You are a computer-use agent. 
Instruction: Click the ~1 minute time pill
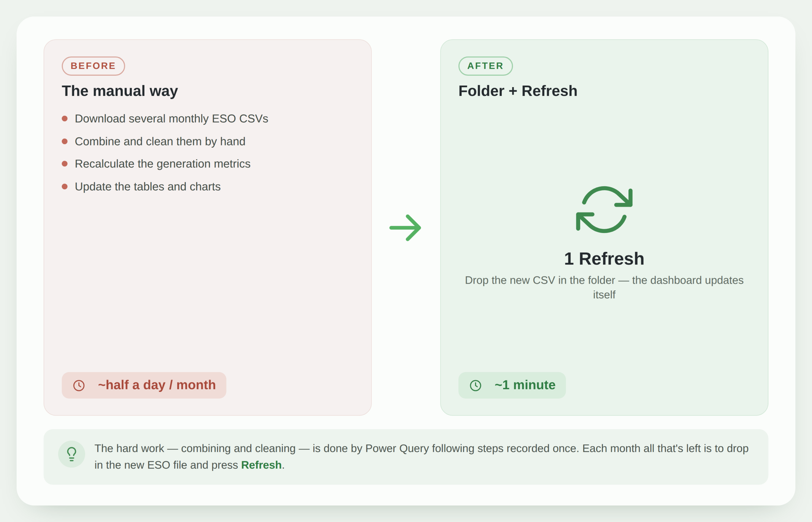[x=512, y=385]
